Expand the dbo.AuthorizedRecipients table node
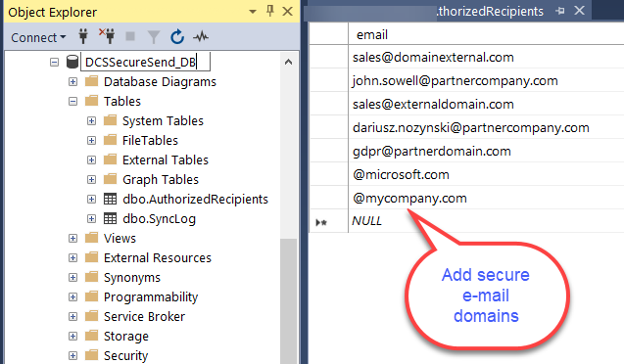This screenshot has width=624, height=364. (x=91, y=199)
